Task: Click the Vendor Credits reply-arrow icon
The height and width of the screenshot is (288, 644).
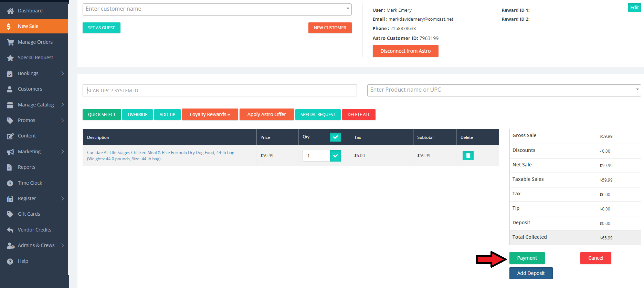Action: pyautogui.click(x=10, y=230)
